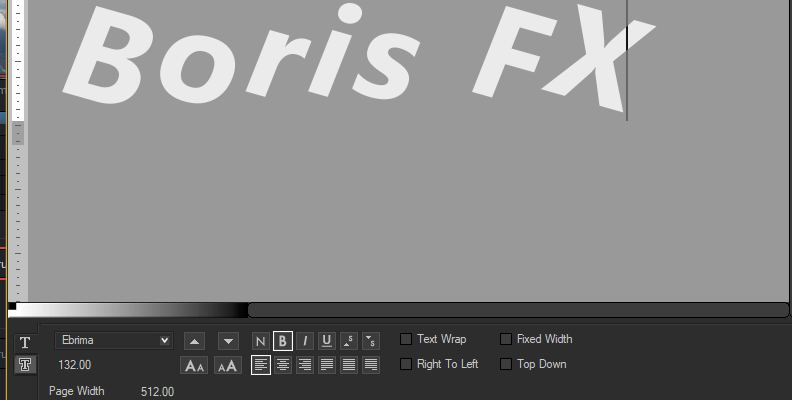Image resolution: width=792 pixels, height=400 pixels.
Task: Convert text to all caps
Action: coord(228,365)
